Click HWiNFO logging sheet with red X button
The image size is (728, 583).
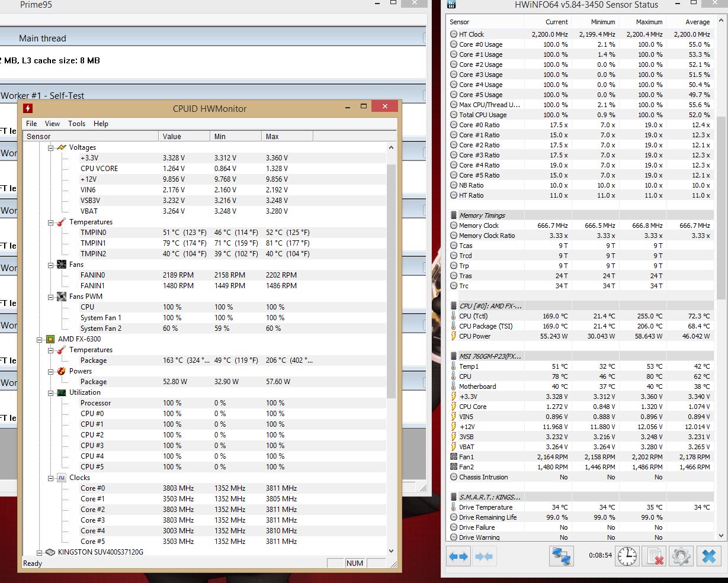pos(654,556)
